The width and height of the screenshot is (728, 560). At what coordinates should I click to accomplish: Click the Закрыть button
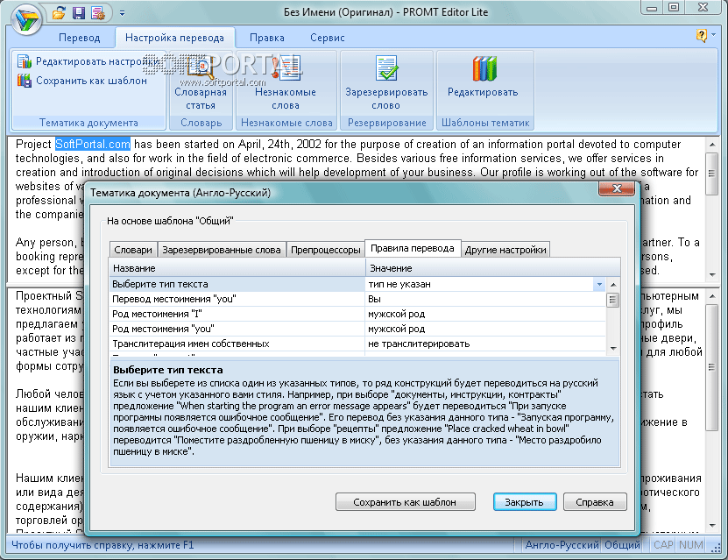click(524, 502)
